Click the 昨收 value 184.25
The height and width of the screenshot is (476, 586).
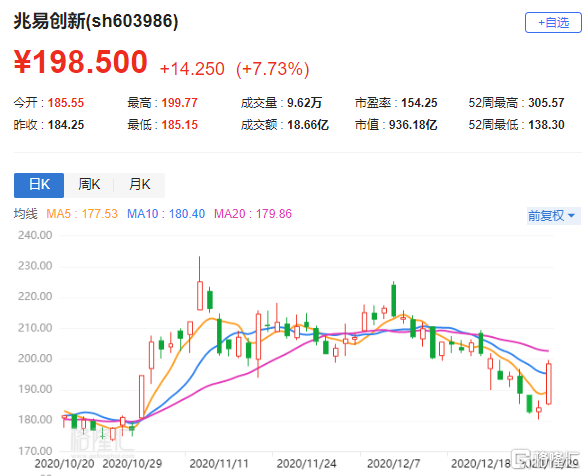[x=66, y=125]
